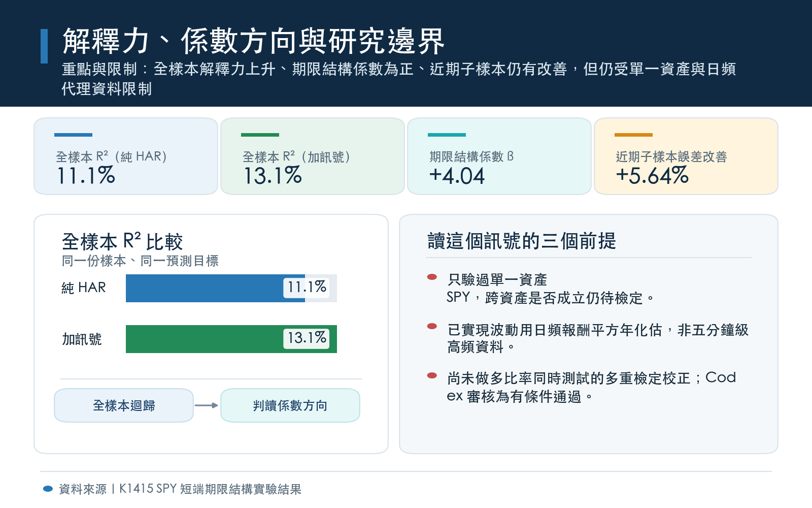Viewport: 812px width, 508px height.
Task: Select the subtitle starting with 重點與限制
Action: click(399, 79)
